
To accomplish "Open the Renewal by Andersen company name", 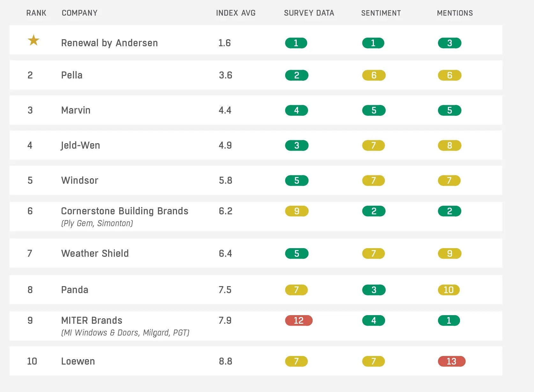I will (x=109, y=43).
